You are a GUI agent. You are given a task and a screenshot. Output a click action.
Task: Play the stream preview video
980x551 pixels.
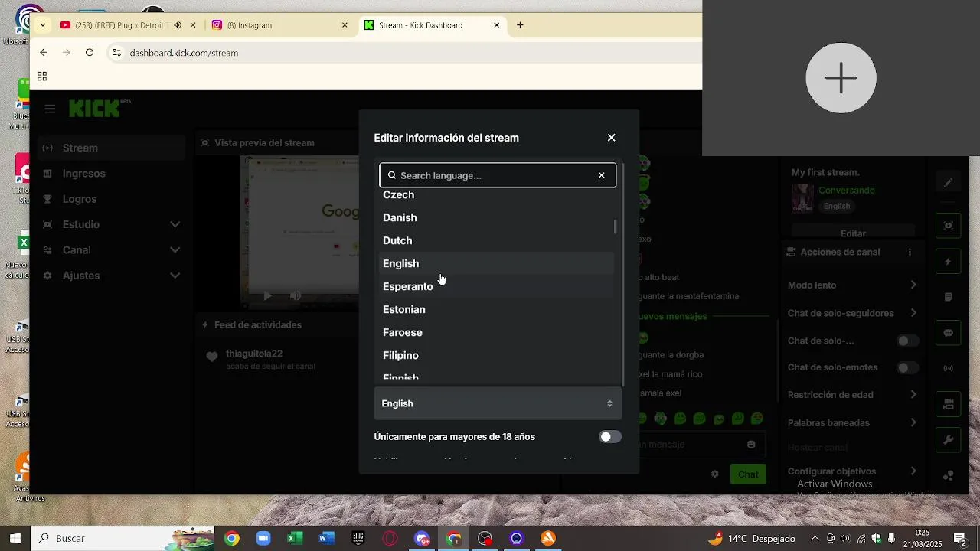click(267, 295)
